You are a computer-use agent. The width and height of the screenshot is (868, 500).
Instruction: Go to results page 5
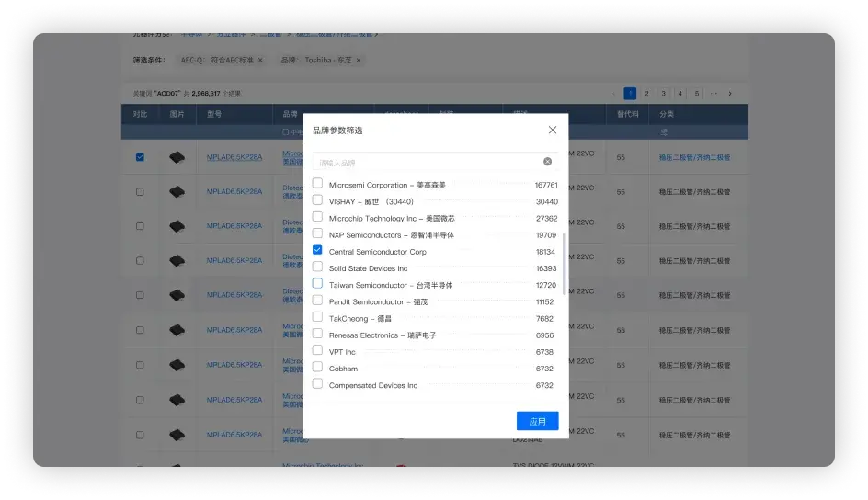696,94
